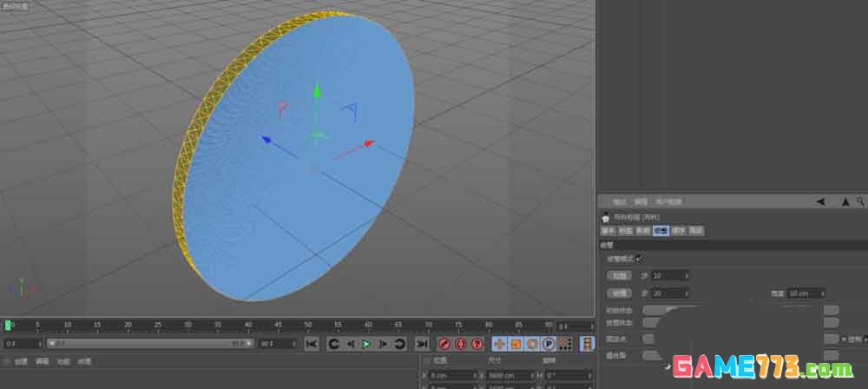Click the Relax button beside steps 10

[x=619, y=275]
